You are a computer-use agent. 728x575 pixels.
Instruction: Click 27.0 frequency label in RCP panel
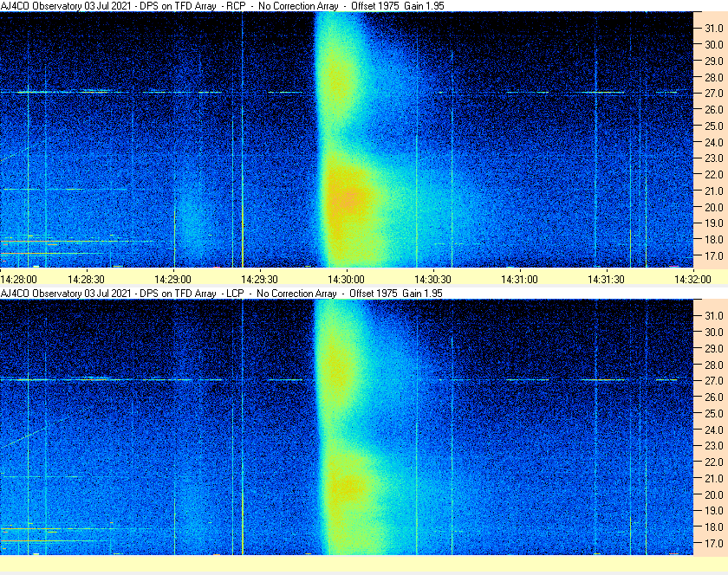714,94
